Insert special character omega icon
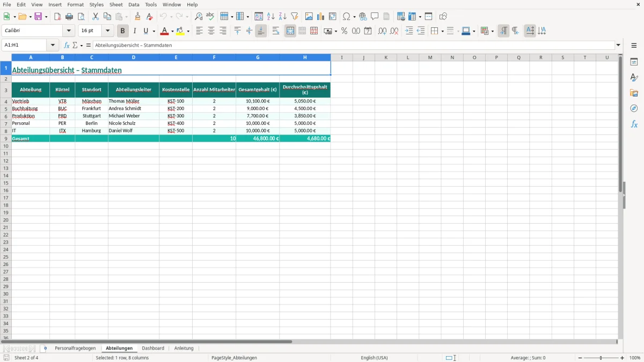 click(346, 17)
